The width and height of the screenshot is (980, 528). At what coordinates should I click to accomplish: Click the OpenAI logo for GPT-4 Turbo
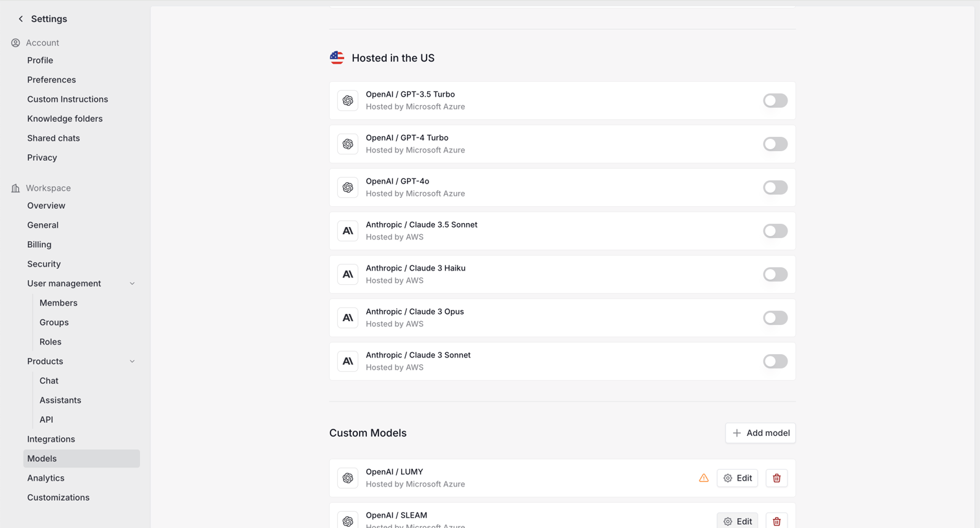click(x=348, y=144)
